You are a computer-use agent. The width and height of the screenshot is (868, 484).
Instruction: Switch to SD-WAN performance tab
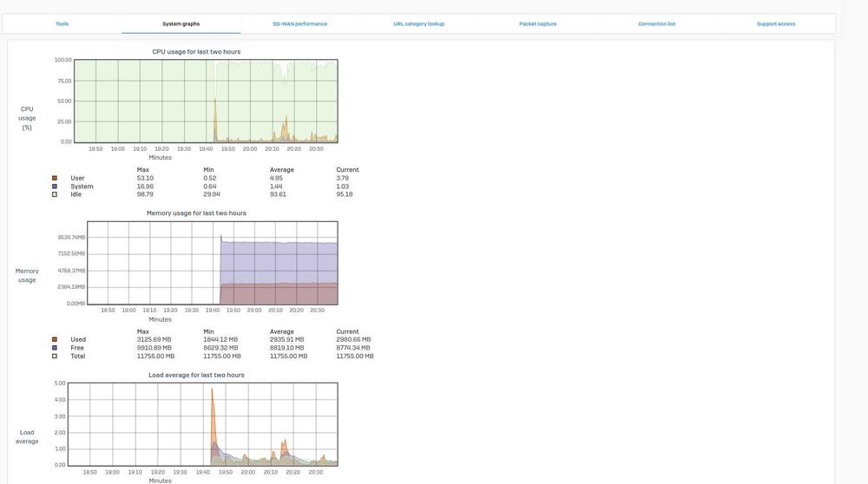tap(300, 23)
